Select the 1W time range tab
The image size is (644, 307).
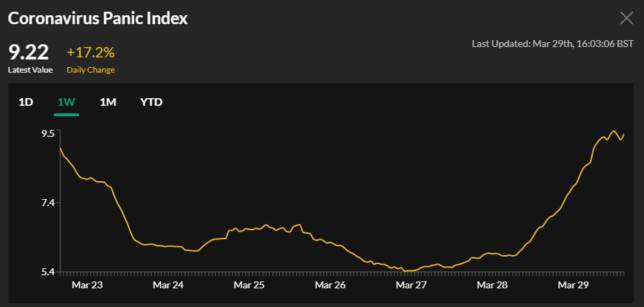(66, 102)
